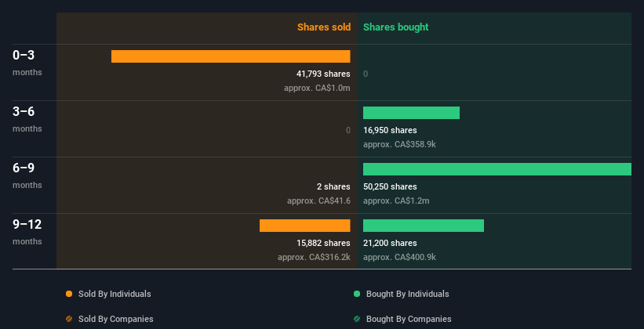644x329 pixels.
Task: Click the green 9–12 months bought bar
Action: click(424, 226)
